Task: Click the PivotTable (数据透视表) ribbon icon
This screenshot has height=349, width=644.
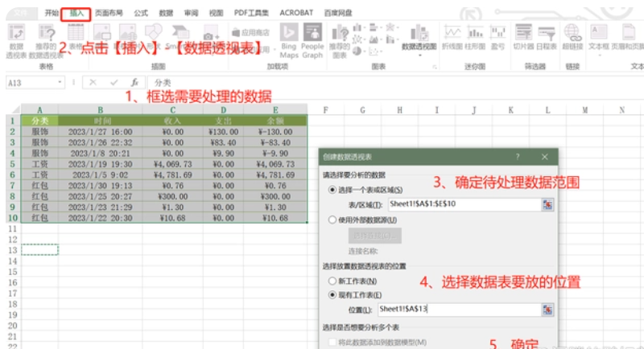Action: click(16, 41)
